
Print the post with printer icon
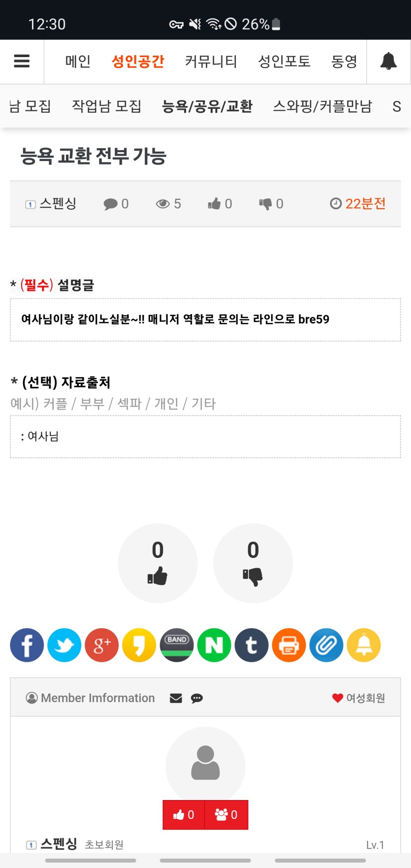(x=289, y=645)
